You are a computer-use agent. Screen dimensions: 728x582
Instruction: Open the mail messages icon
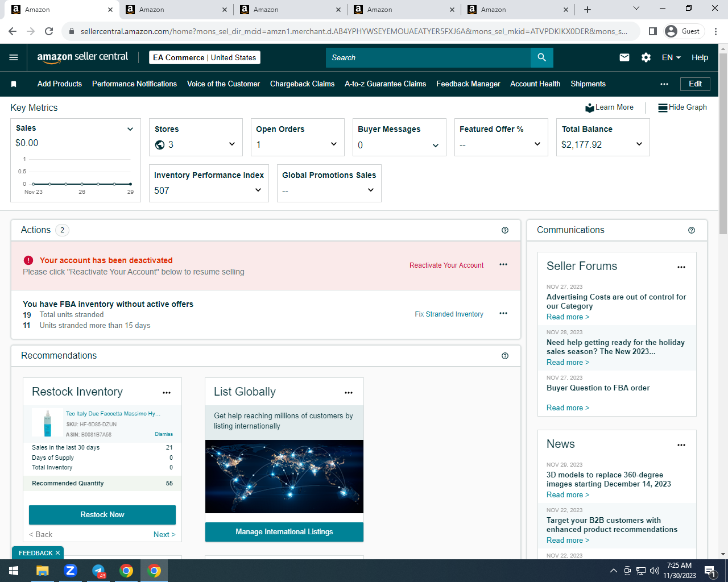(x=624, y=57)
